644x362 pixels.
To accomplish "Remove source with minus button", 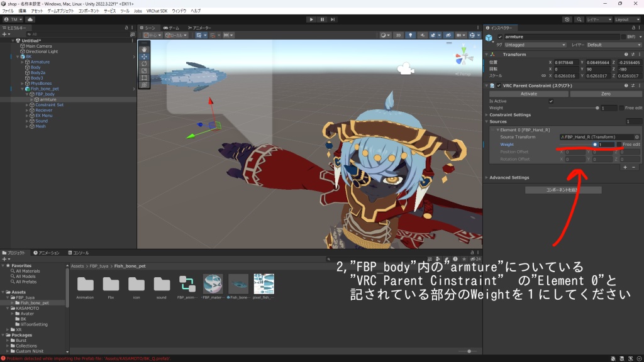I will 634,167.
